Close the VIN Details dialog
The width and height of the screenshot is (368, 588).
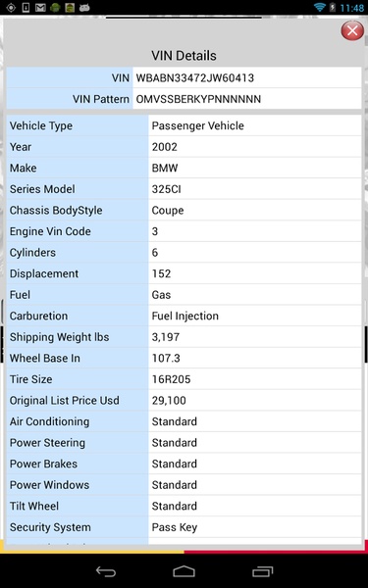pyautogui.click(x=352, y=30)
